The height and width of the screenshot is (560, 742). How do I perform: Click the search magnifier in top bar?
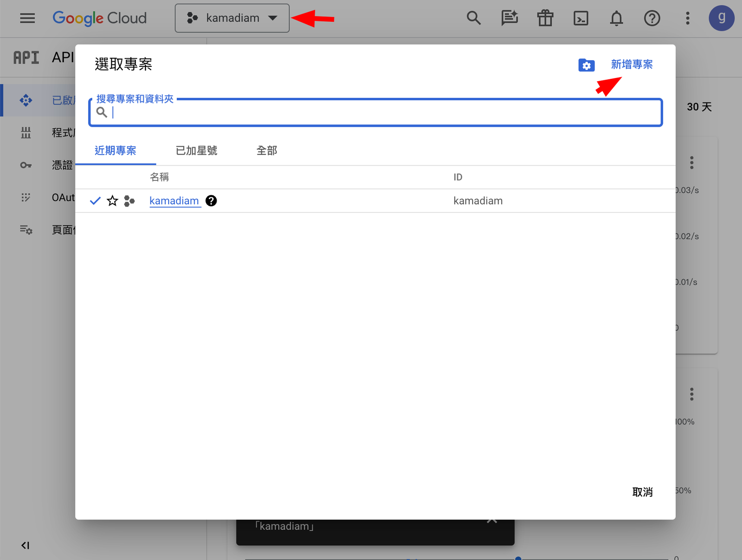(473, 18)
